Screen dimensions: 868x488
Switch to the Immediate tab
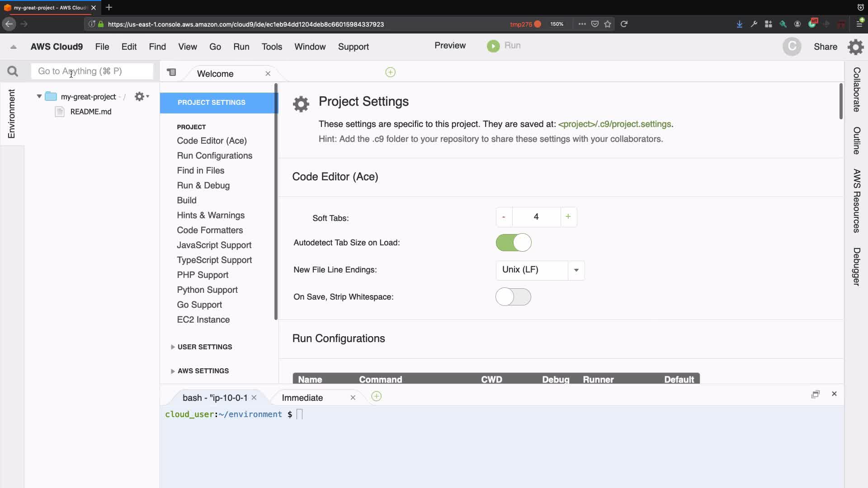click(x=302, y=398)
